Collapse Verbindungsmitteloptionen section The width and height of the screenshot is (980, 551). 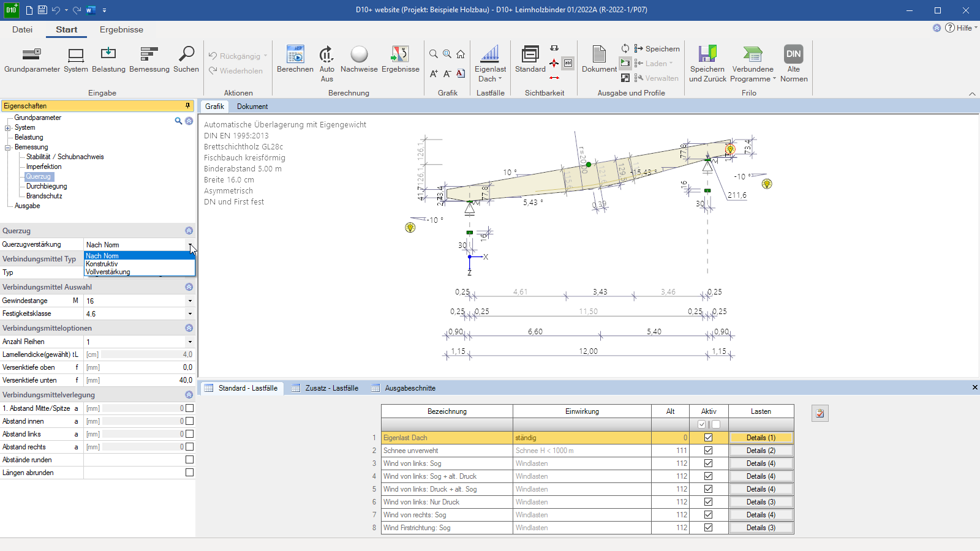point(189,328)
